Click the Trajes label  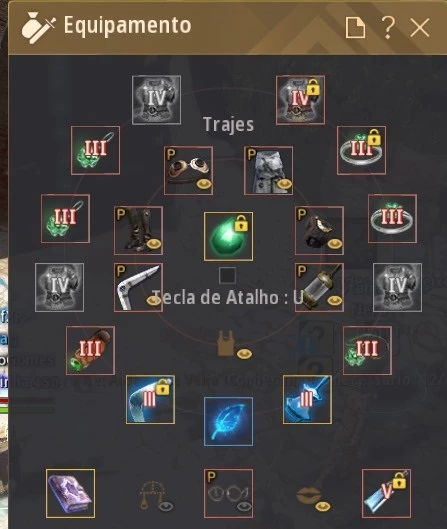point(228,124)
